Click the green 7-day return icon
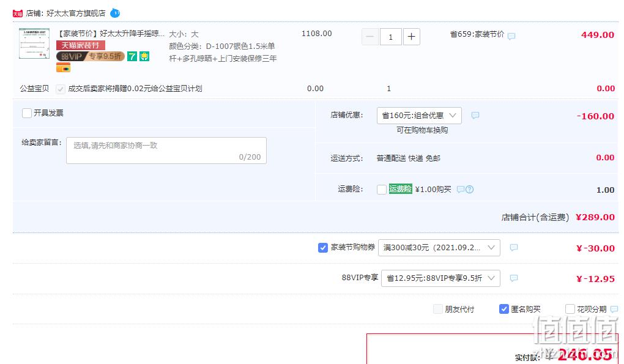624x364 pixels. tap(132, 56)
